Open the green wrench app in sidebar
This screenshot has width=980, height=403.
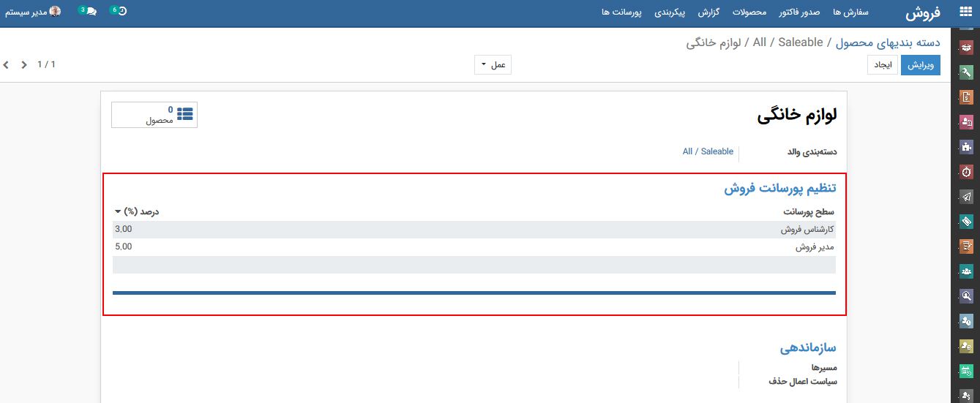[x=966, y=72]
